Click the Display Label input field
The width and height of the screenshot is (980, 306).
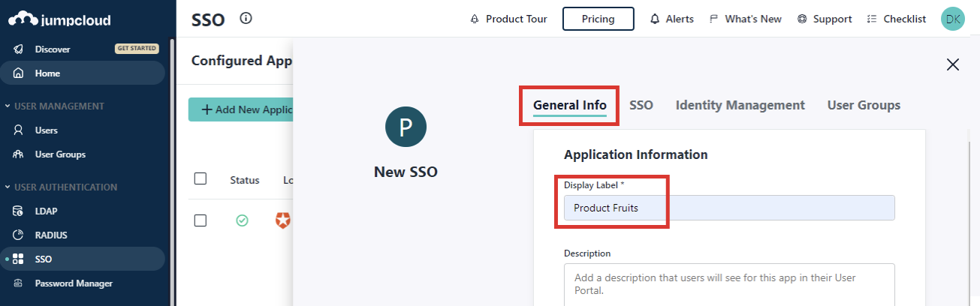point(729,208)
